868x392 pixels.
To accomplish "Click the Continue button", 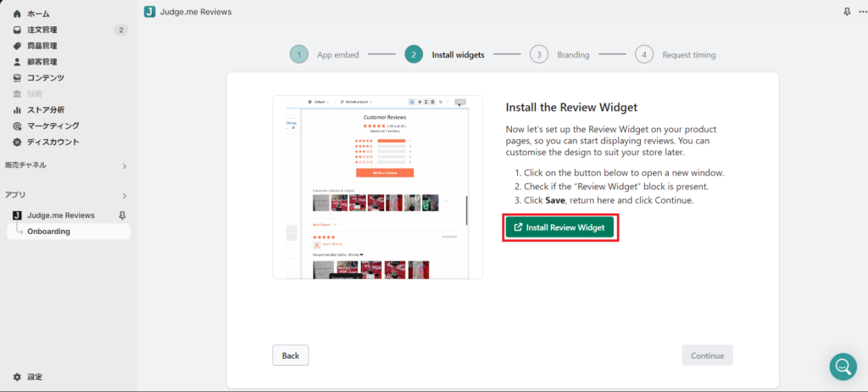I will click(708, 356).
